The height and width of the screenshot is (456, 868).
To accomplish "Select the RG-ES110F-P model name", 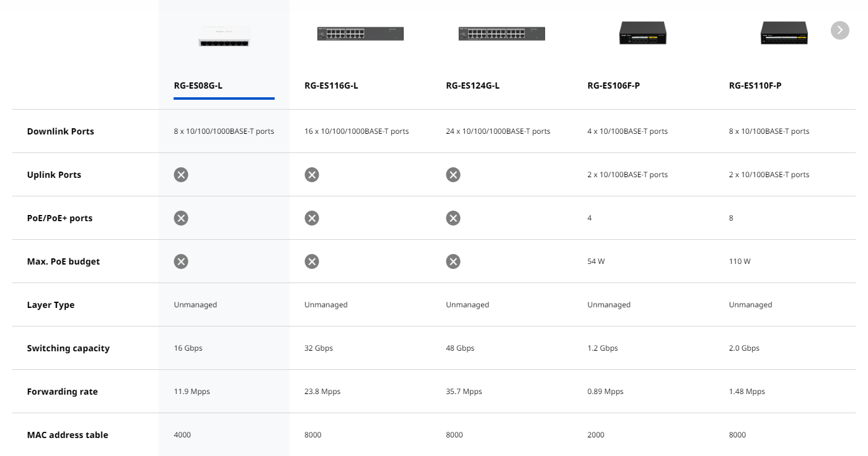I will coord(755,85).
